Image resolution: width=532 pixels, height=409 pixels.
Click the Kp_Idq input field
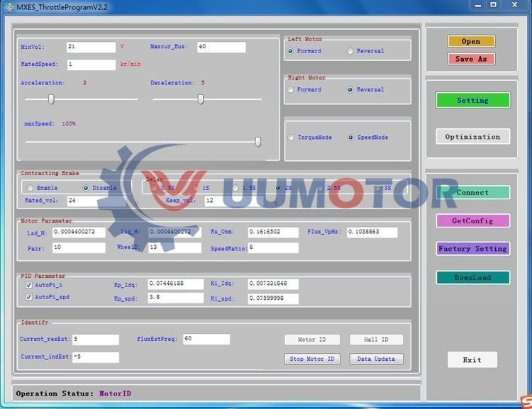point(176,284)
